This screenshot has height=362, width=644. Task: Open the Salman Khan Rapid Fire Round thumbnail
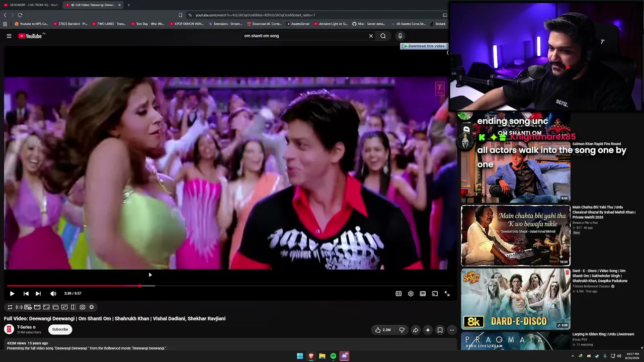(516, 172)
